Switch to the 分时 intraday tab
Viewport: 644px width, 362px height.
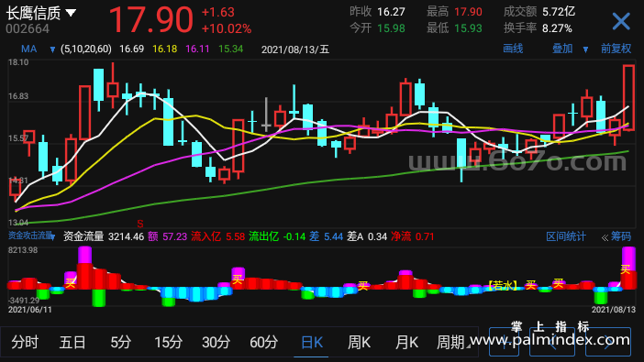(x=25, y=342)
